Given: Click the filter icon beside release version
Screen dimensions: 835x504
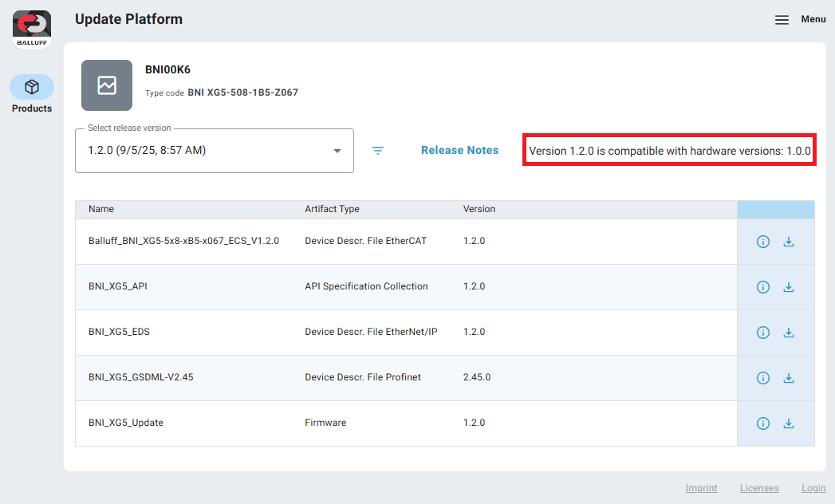Looking at the screenshot, I should pos(378,151).
